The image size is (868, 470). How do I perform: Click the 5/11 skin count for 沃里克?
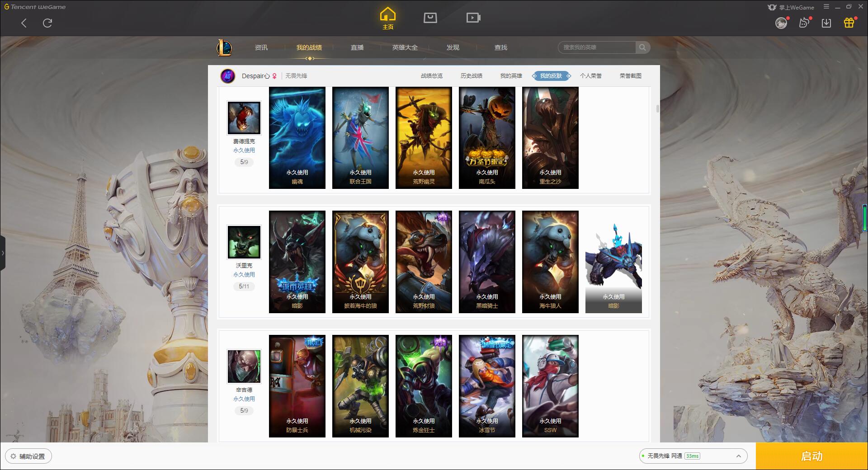(244, 287)
